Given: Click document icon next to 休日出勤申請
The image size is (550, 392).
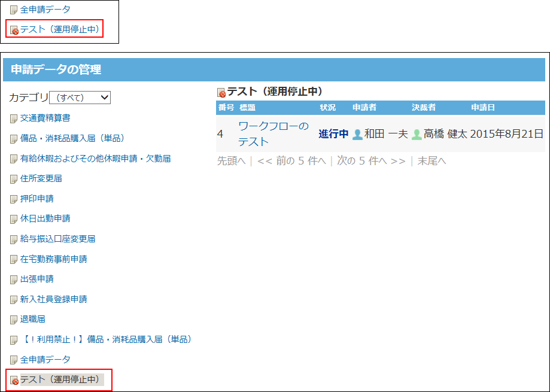Looking at the screenshot, I should click(x=14, y=220).
